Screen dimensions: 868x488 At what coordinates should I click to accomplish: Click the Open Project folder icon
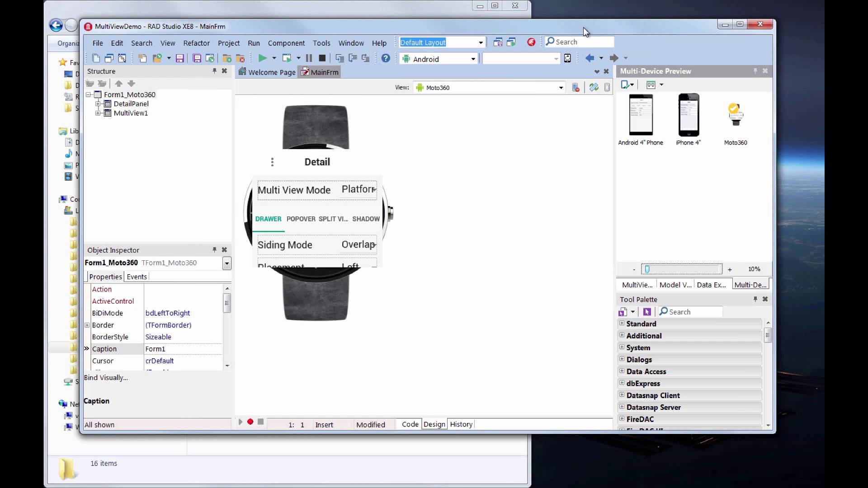[x=157, y=58]
